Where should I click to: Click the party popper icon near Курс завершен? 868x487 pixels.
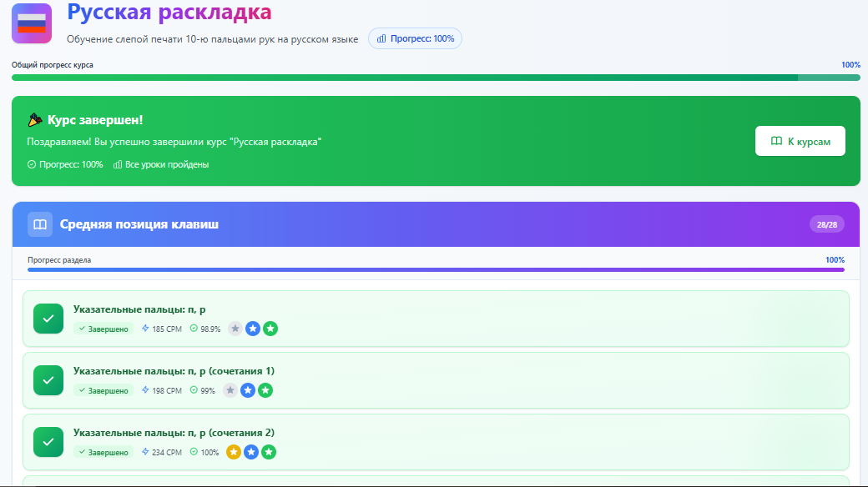35,120
